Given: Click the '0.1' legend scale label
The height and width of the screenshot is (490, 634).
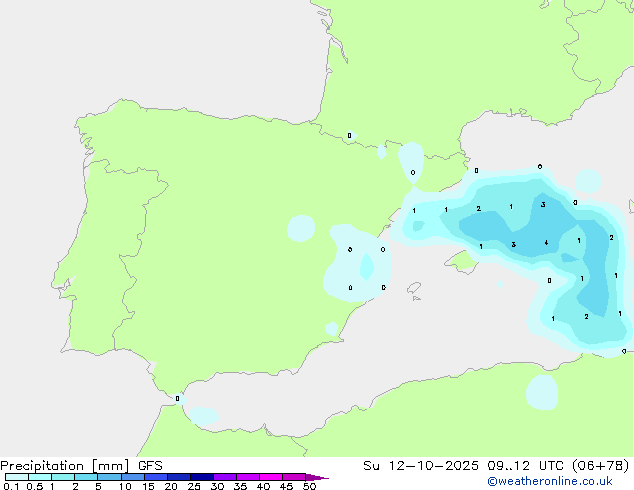Looking at the screenshot, I should pos(11,486).
